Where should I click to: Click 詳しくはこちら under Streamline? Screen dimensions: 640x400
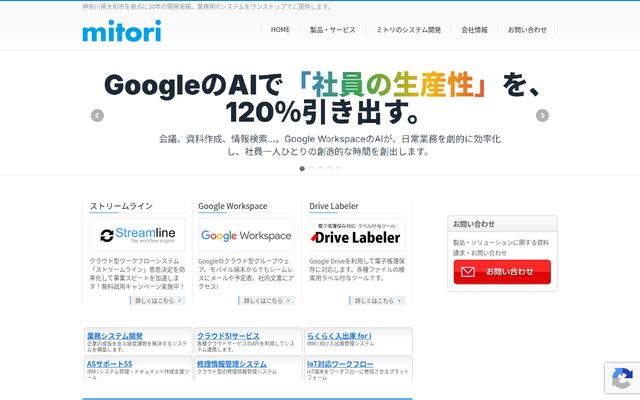(158, 300)
